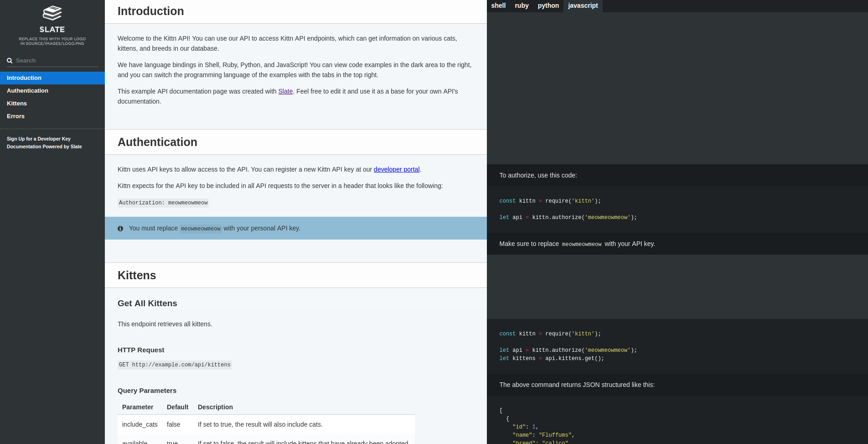Screen dimensions: 868x444
Task: Open the developer portal link
Action: pyautogui.click(x=396, y=169)
